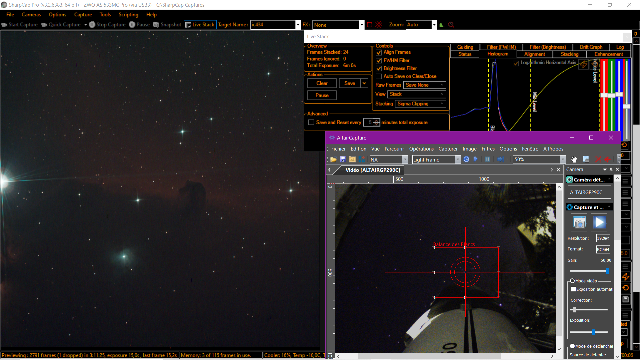This screenshot has width=644, height=363.
Task: Click Quick Capture in SharpCap toolbar
Action: click(61, 25)
